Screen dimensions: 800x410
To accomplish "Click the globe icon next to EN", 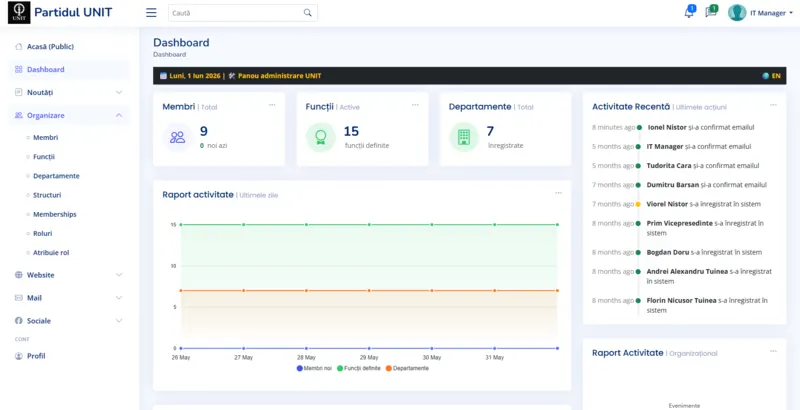I will 766,76.
